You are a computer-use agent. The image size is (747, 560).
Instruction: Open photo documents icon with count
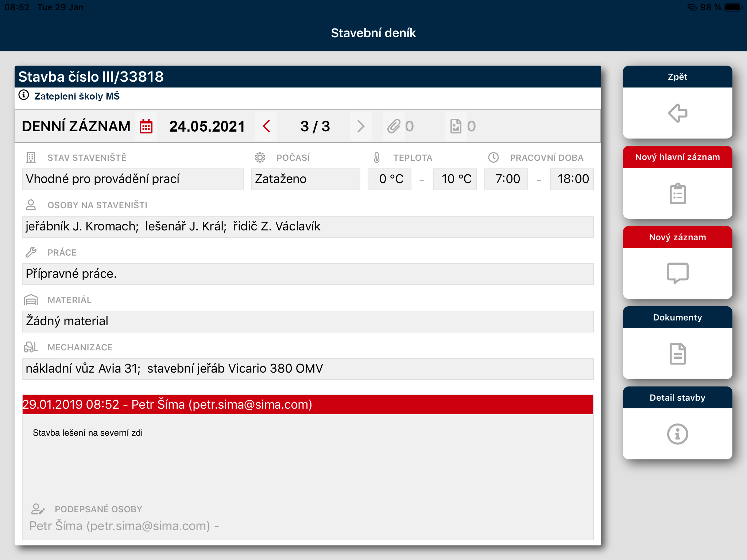[456, 127]
